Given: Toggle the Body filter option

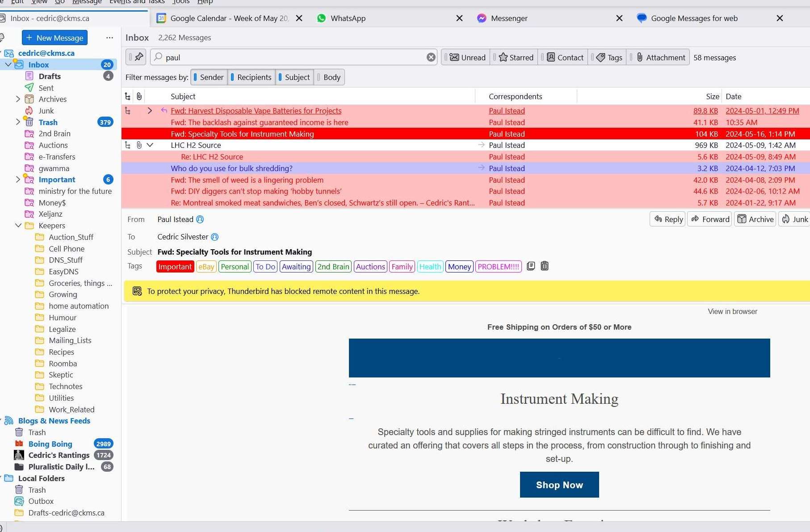Looking at the screenshot, I should (x=329, y=77).
